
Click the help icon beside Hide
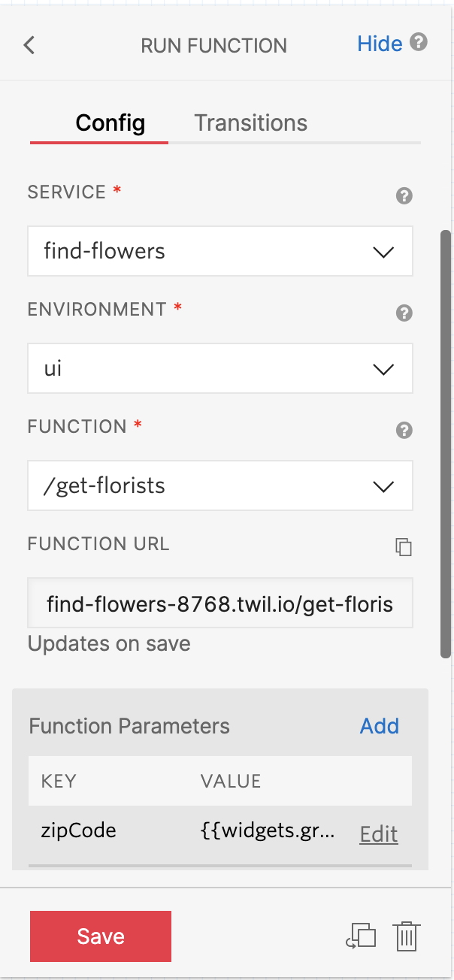pyautogui.click(x=419, y=43)
